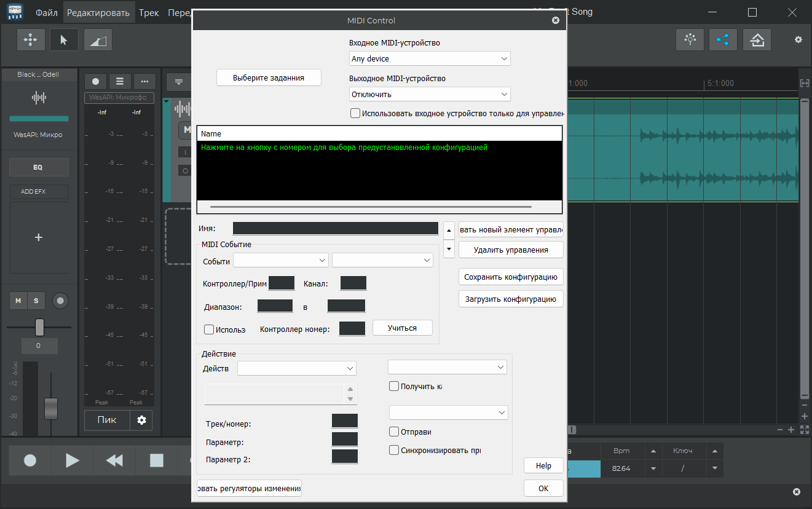Click the branching dots icon in the top toolbar
Screen dimensions: 812x509
tap(690, 40)
